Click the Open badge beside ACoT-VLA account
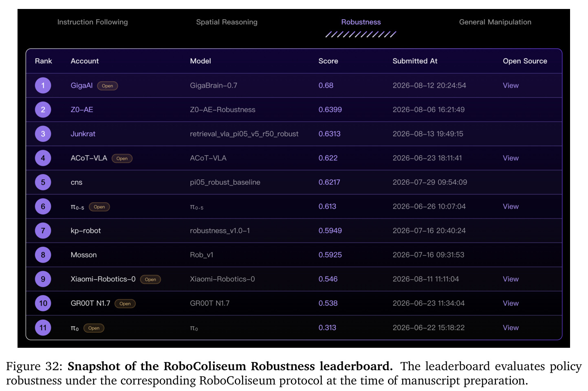588x391 pixels. click(122, 159)
